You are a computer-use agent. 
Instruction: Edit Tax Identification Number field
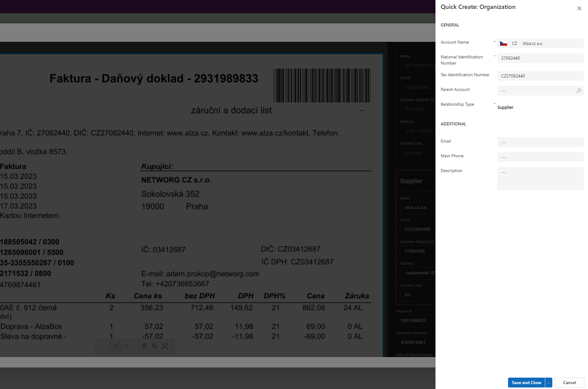tap(540, 76)
